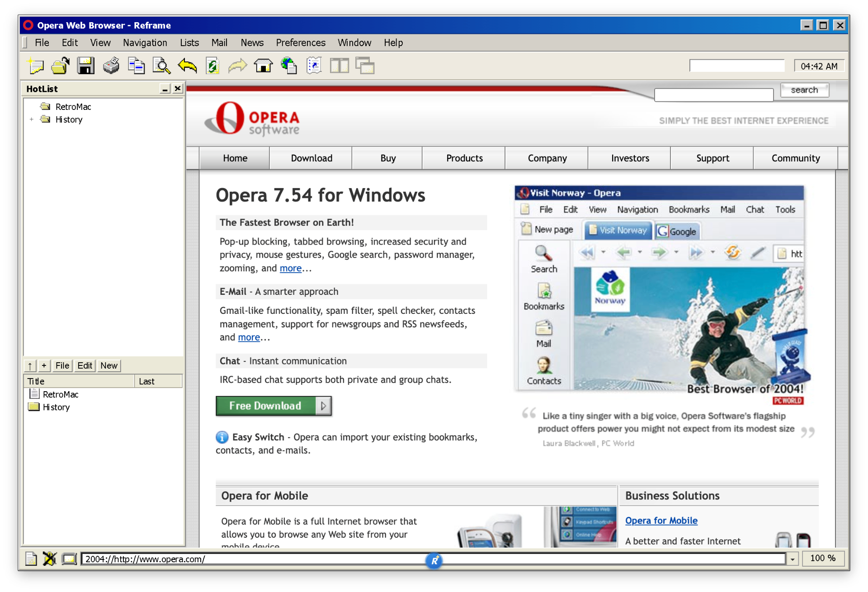The image size is (868, 592).
Task: Click the History folder icon in Title list
Action: point(34,407)
